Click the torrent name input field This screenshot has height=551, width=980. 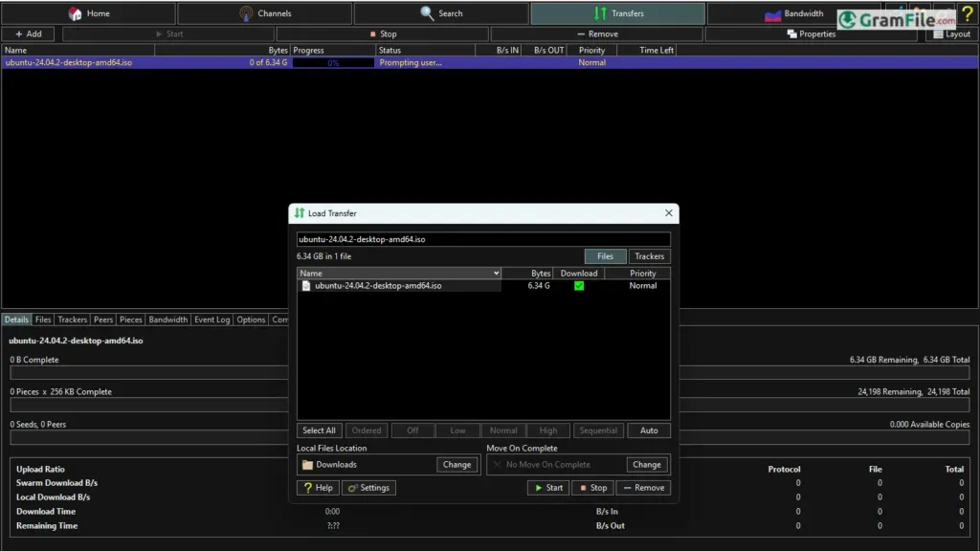483,239
